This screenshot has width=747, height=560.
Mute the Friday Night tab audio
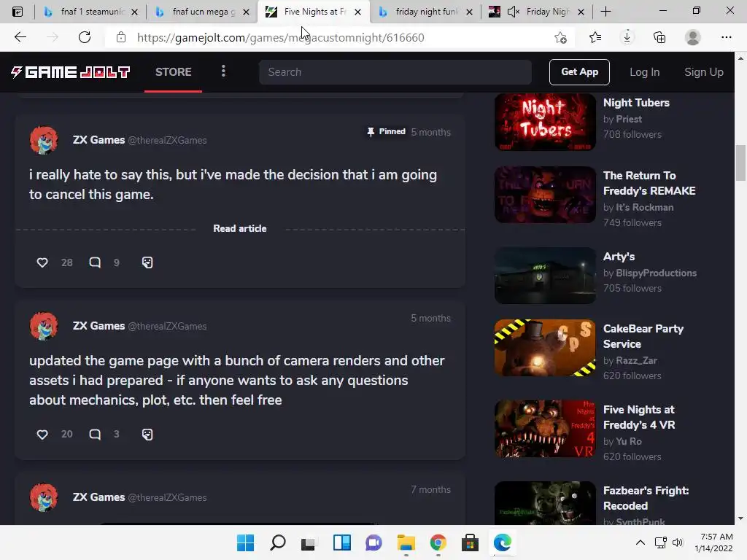pyautogui.click(x=513, y=12)
